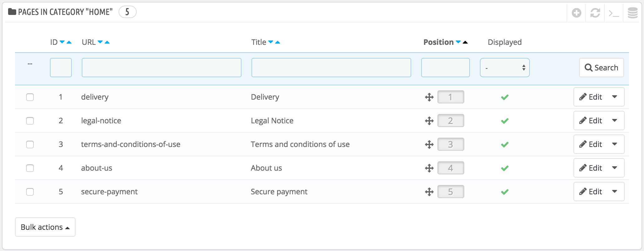Sort Title column descending arrow
The height and width of the screenshot is (251, 644).
[x=271, y=42]
